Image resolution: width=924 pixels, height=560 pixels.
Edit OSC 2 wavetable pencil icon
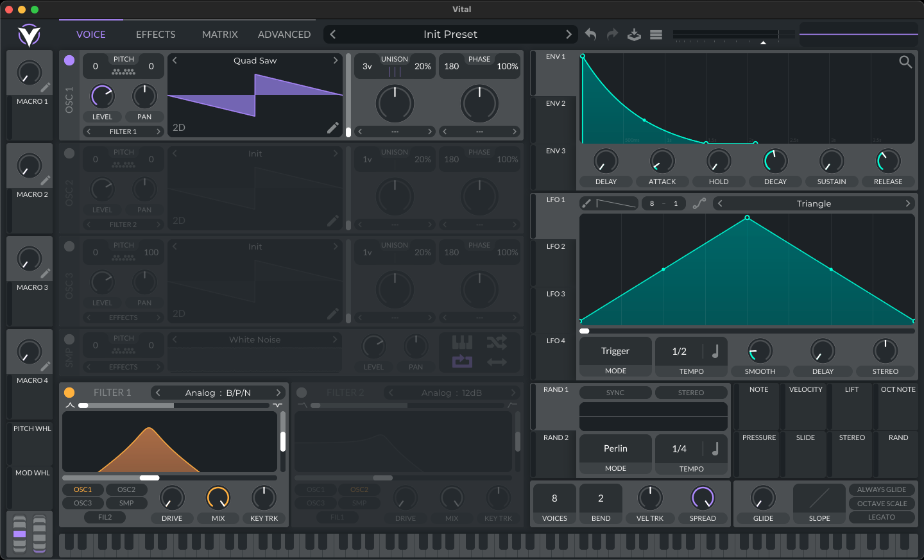332,221
